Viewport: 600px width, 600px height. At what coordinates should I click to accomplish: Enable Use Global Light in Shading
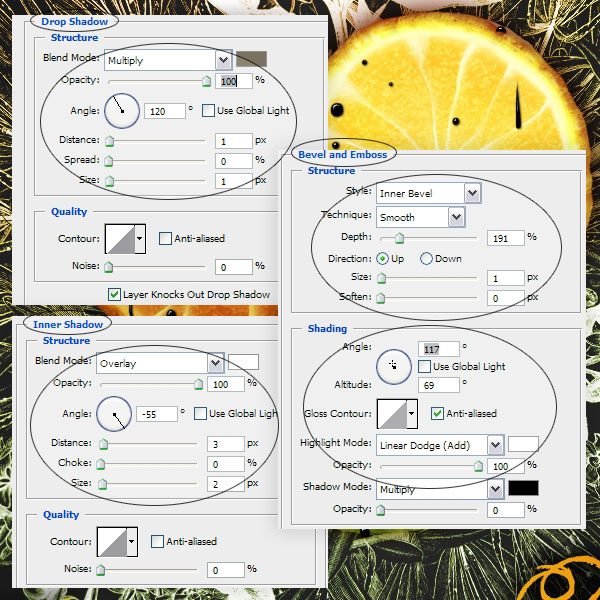(424, 367)
